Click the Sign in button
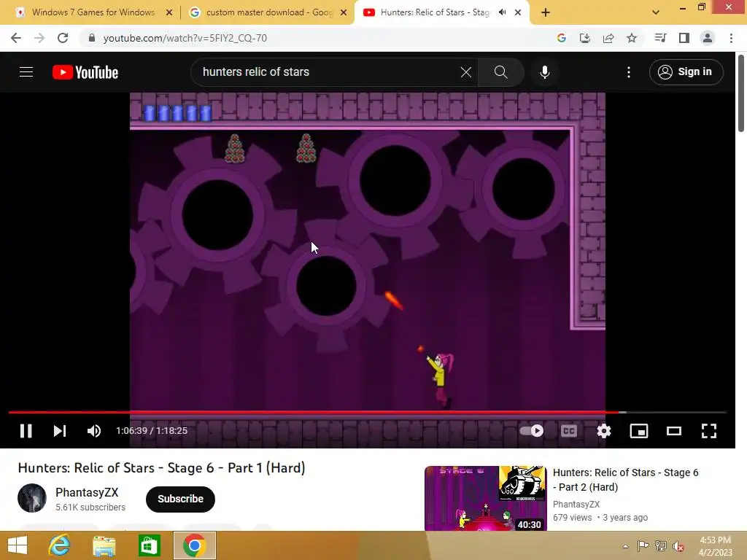The image size is (747, 560). [x=686, y=72]
